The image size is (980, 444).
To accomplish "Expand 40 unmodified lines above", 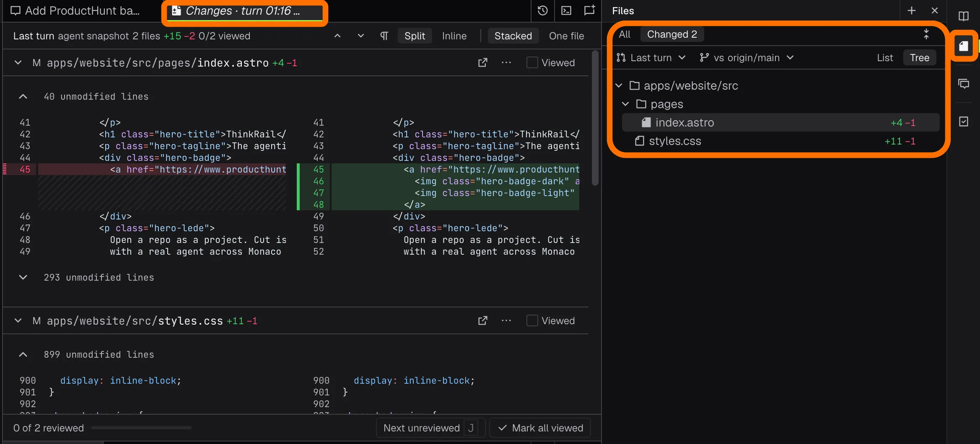I will click(23, 97).
